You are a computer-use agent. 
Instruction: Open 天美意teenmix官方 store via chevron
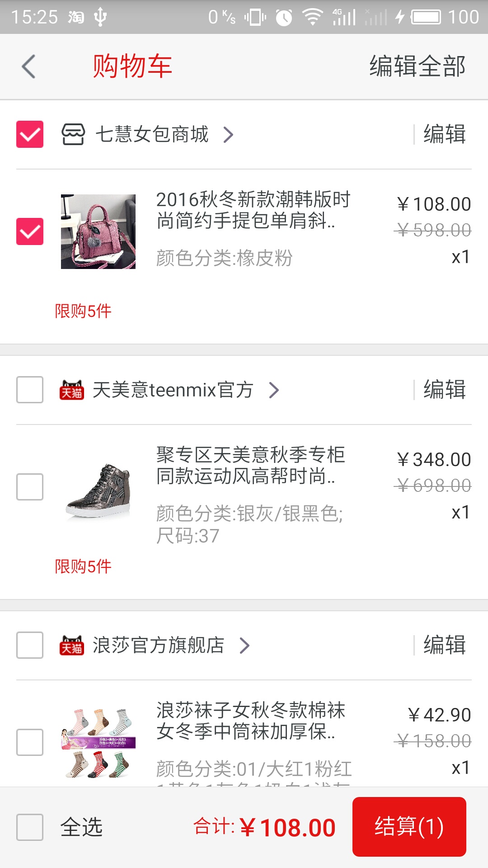coord(274,390)
